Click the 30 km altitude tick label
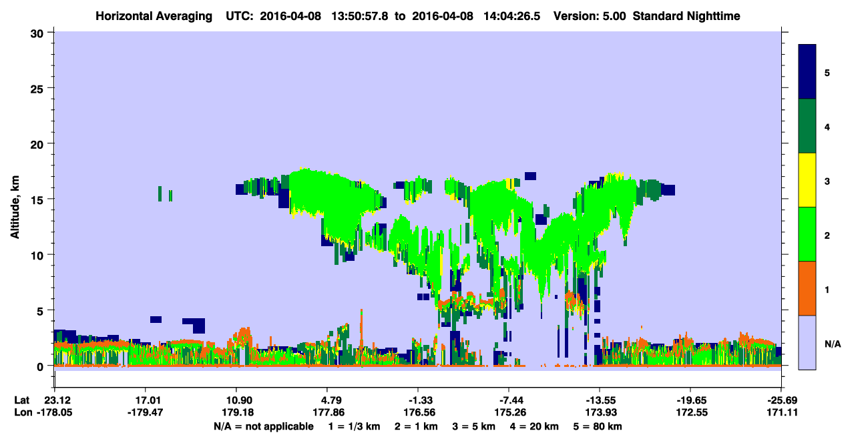The width and height of the screenshot is (868, 445). 38,33
